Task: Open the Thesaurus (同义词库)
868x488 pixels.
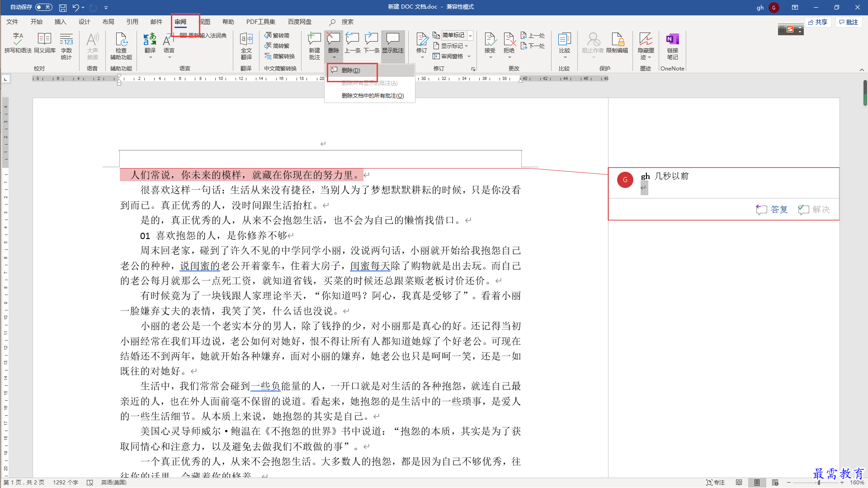Action: [44, 44]
